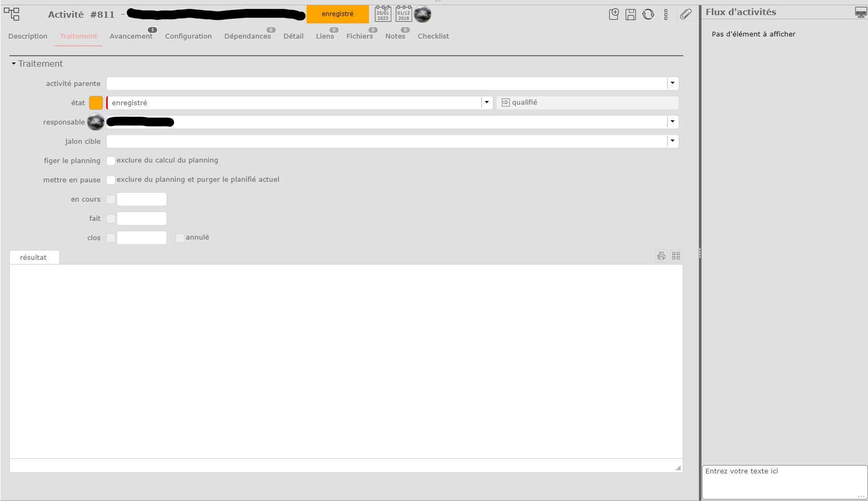Save the activity using the floppy disk icon
The width and height of the screenshot is (868, 501).
pos(631,15)
